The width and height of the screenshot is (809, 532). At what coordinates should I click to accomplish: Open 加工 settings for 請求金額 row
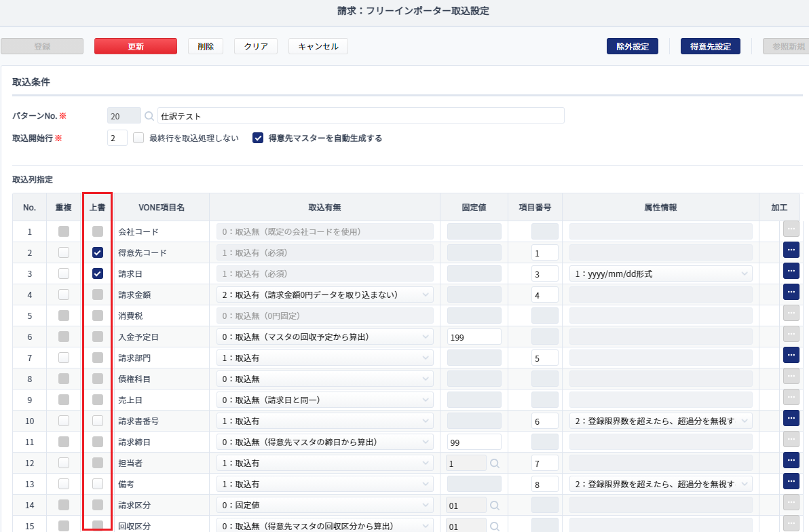791,292
